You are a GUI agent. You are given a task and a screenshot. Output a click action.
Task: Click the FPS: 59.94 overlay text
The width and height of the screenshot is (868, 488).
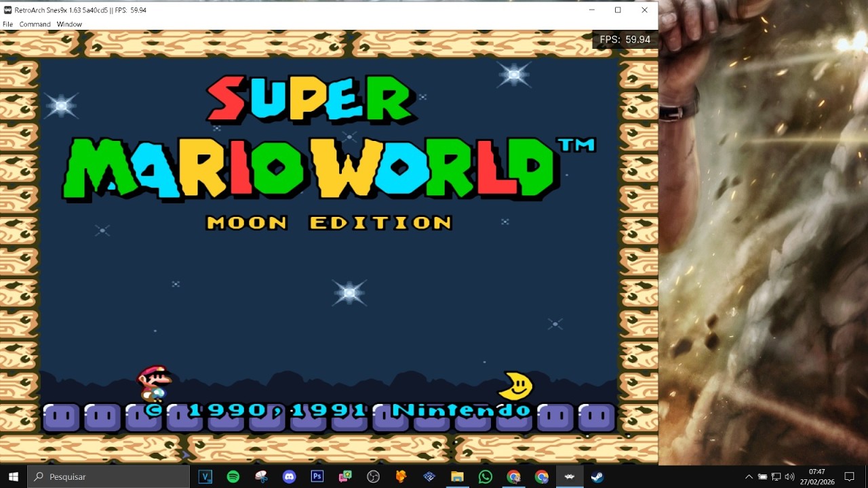[625, 39]
